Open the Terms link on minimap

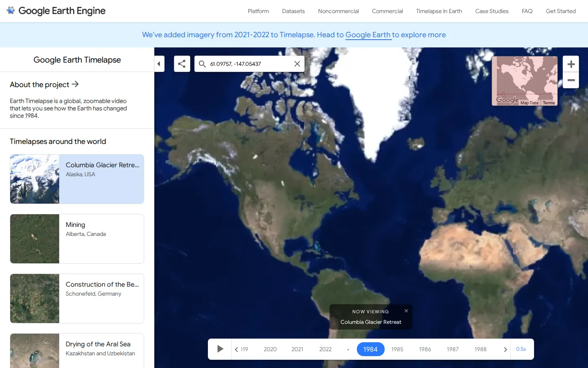549,103
